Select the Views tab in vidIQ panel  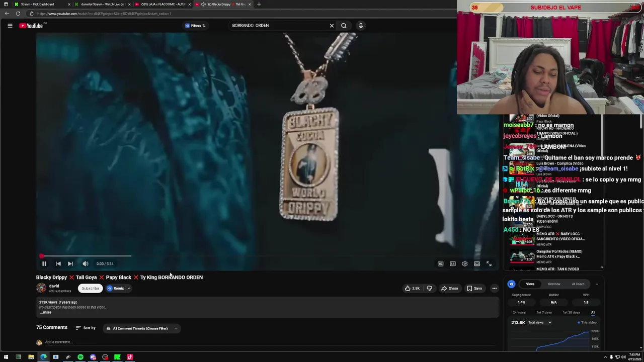pos(530,284)
